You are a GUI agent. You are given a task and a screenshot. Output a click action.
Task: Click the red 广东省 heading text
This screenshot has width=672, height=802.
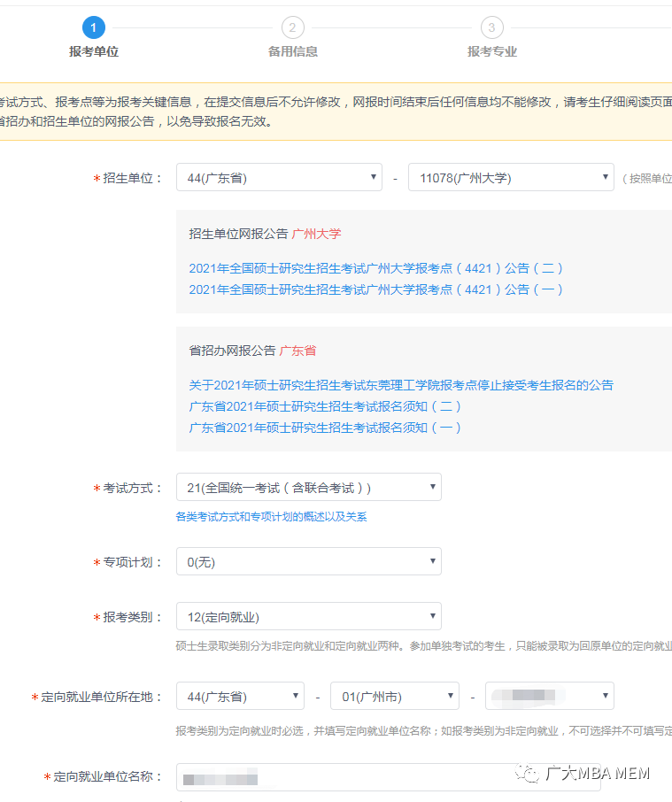[297, 351]
